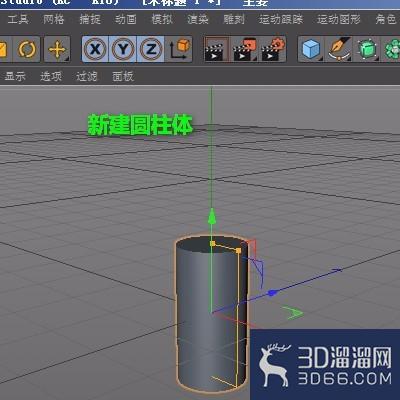Toggle the X axis lock
Image resolution: width=400 pixels, height=400 pixels.
click(x=95, y=49)
